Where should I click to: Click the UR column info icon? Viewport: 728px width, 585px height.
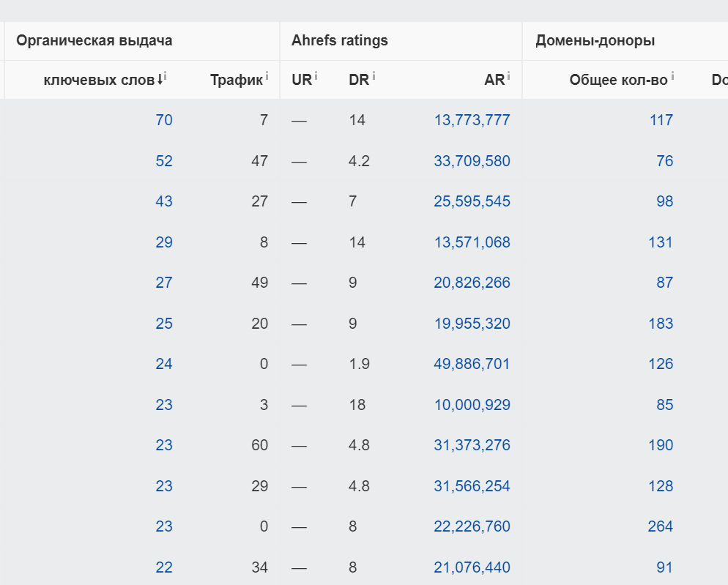(x=316, y=75)
